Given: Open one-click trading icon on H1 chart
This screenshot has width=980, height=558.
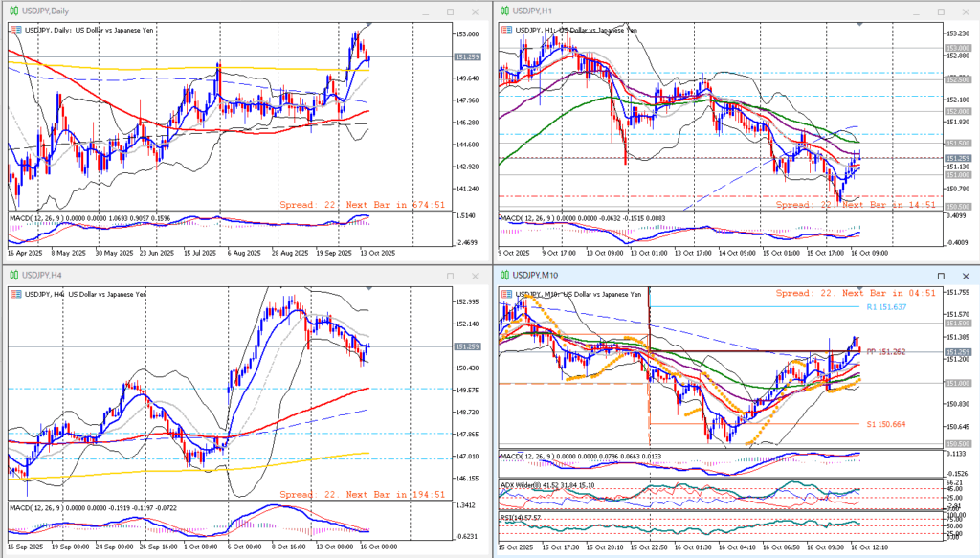Looking at the screenshot, I should [x=507, y=31].
